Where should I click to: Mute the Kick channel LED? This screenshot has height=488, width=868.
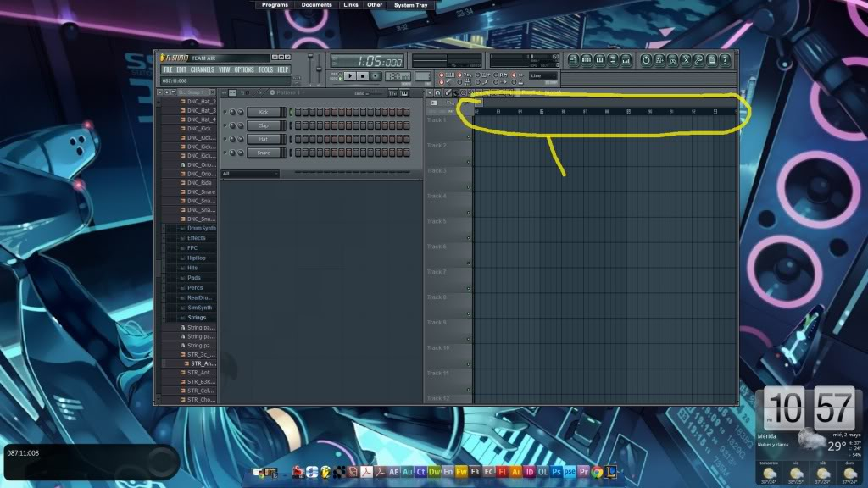click(x=225, y=113)
